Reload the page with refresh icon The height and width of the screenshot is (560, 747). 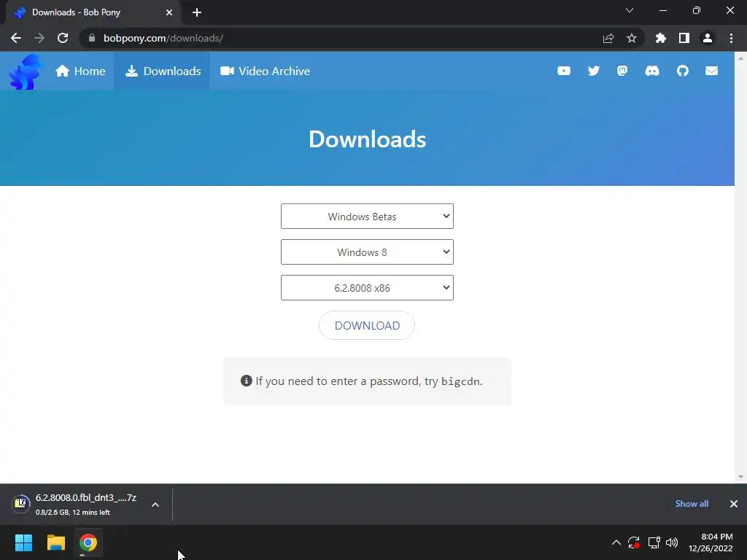(63, 38)
